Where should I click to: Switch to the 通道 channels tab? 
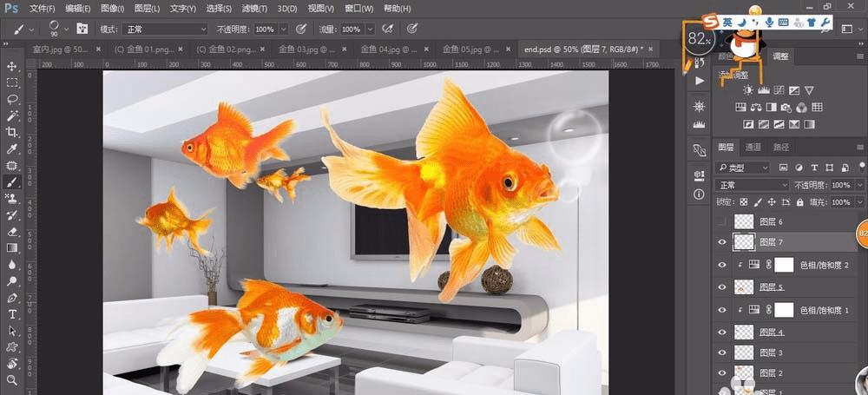click(x=753, y=148)
